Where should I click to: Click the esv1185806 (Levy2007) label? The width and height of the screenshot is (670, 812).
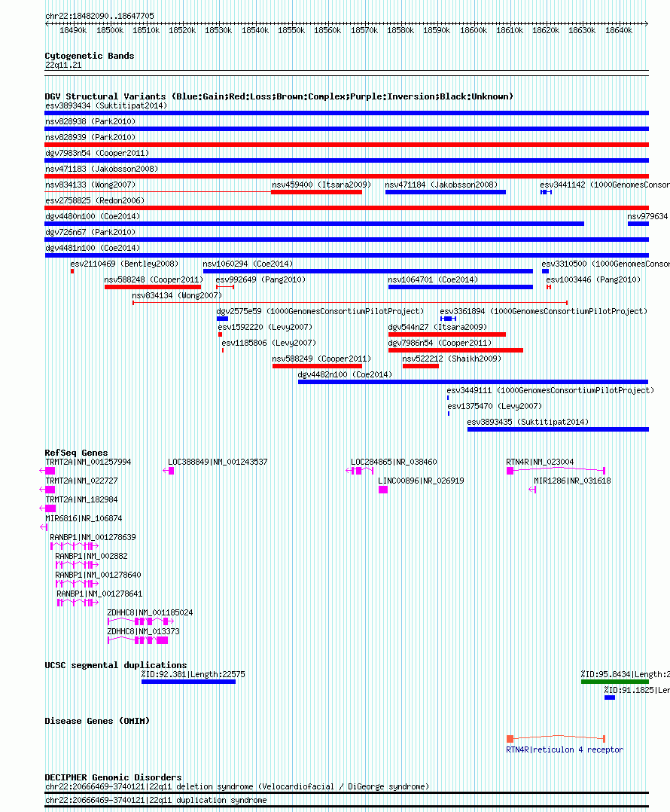269,343
